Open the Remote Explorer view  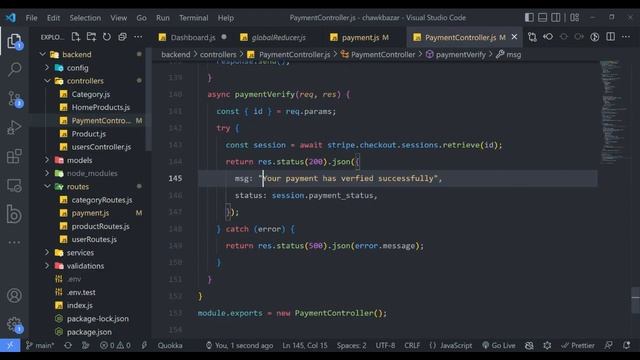[14, 186]
